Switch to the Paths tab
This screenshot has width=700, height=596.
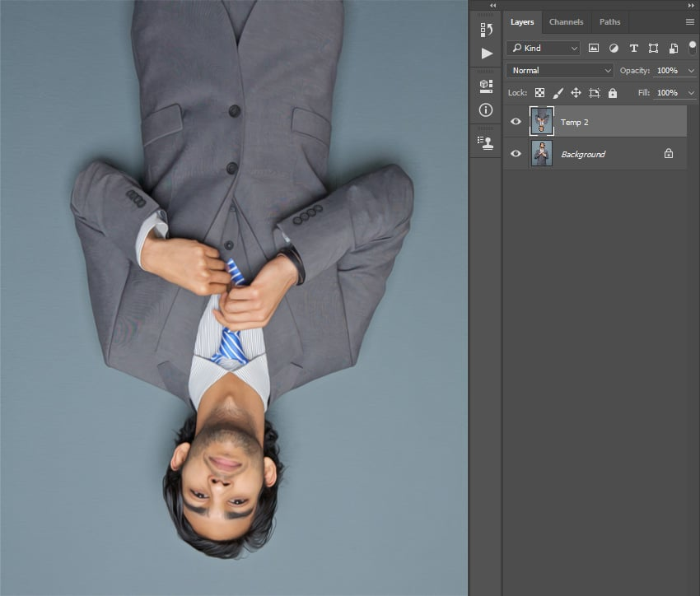pyautogui.click(x=609, y=22)
